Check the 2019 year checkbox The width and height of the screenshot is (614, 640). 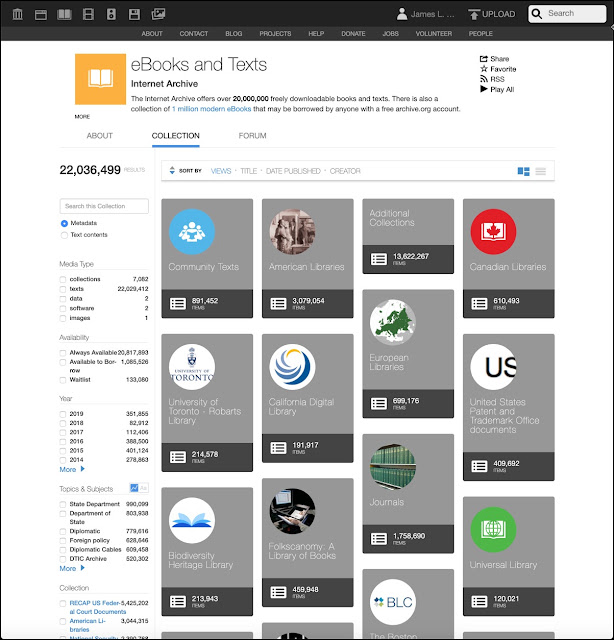(x=63, y=414)
